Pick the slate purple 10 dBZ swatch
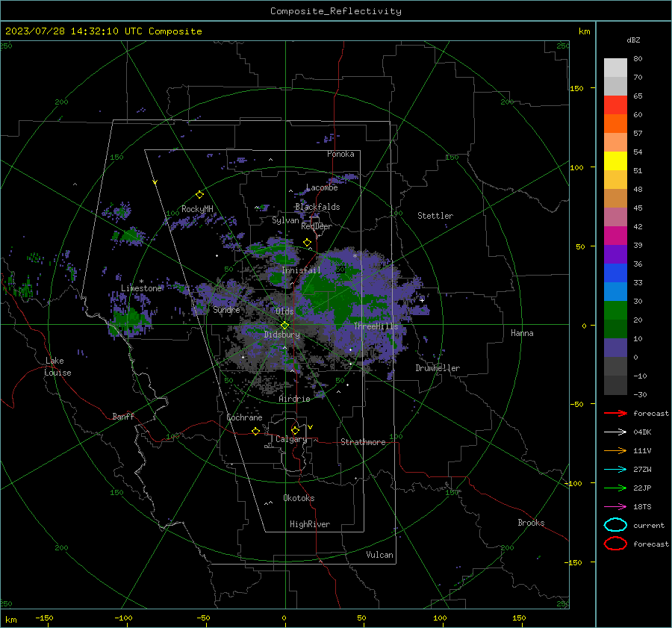This screenshot has height=628, width=672. pos(615,348)
